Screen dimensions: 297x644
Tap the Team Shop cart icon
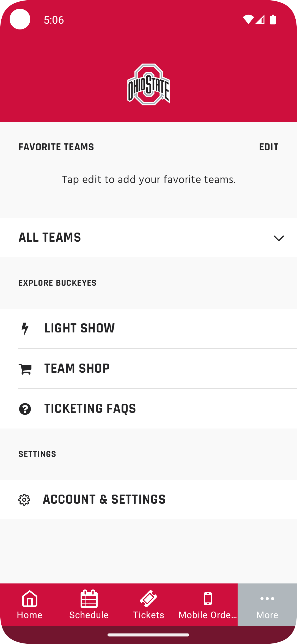click(x=25, y=369)
